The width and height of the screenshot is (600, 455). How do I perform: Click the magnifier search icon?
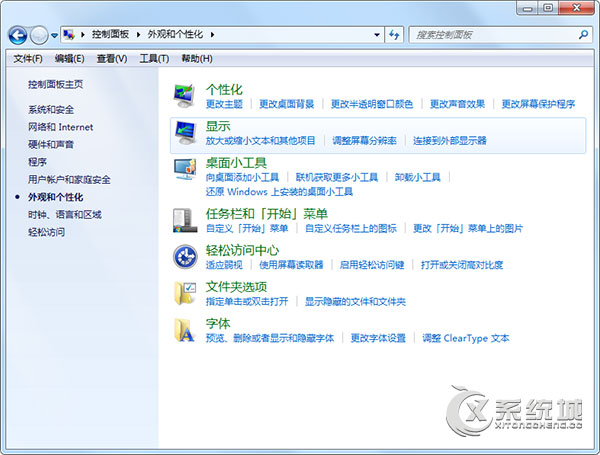point(584,35)
